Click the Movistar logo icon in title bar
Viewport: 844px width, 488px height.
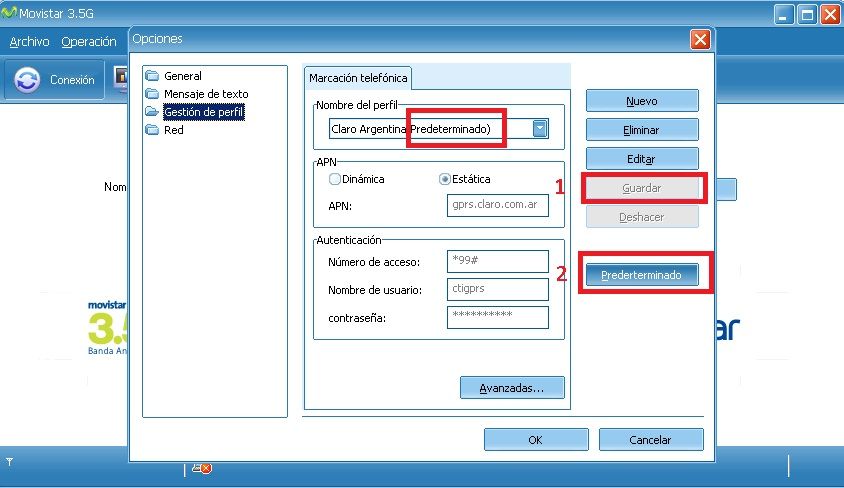[9, 12]
